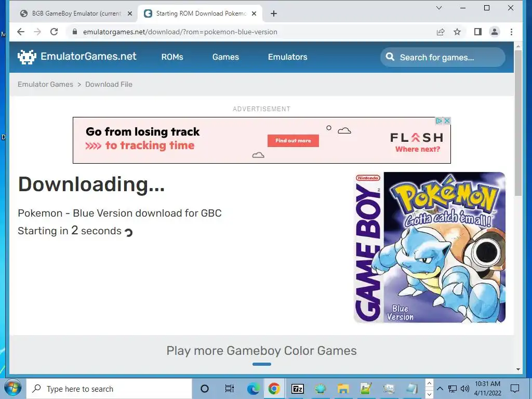Click inside Search for games field
Screen dimensions: 532x399
[x=443, y=57]
